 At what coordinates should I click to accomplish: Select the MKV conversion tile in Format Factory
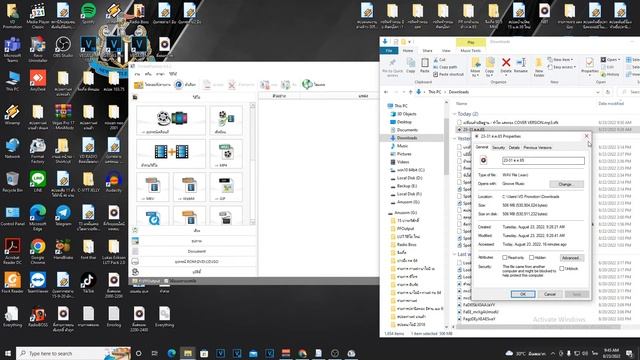[x=152, y=187]
